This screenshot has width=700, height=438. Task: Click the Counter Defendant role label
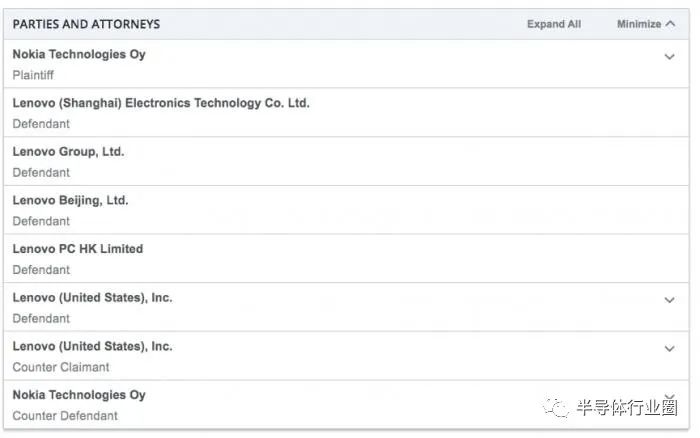[x=65, y=416]
